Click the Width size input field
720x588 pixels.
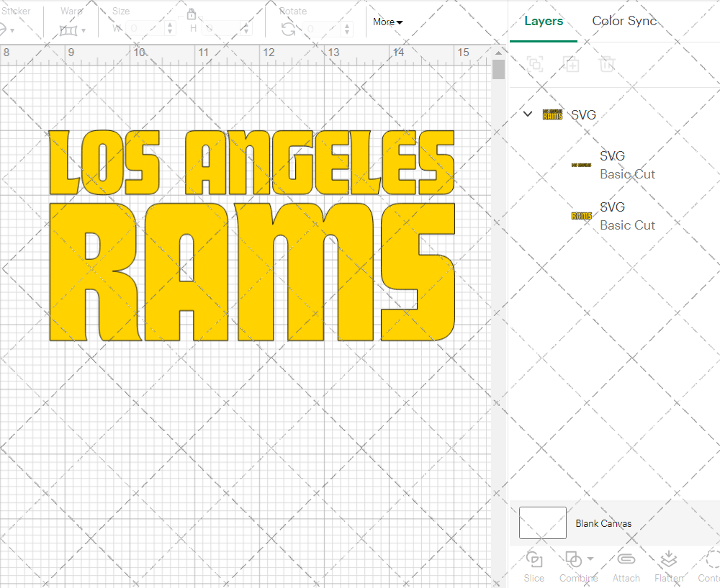coord(145,29)
